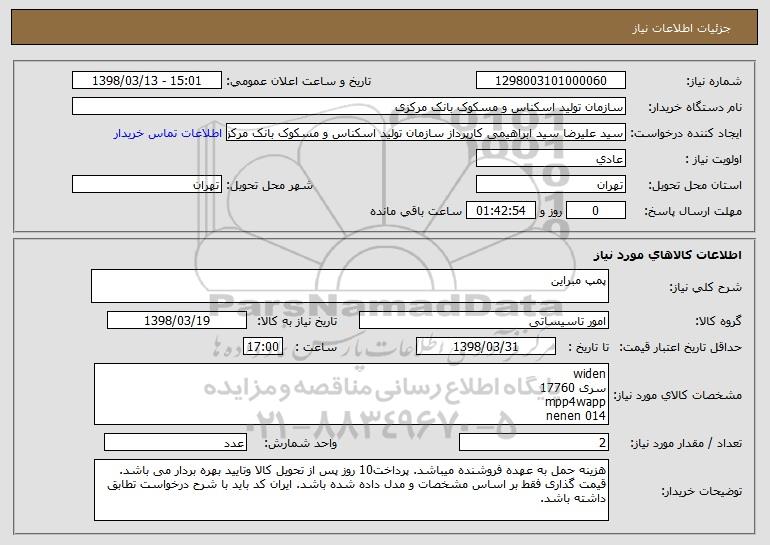This screenshot has width=770, height=545.
Task: Click the remaining time field 01:42:54
Action: coord(500,211)
